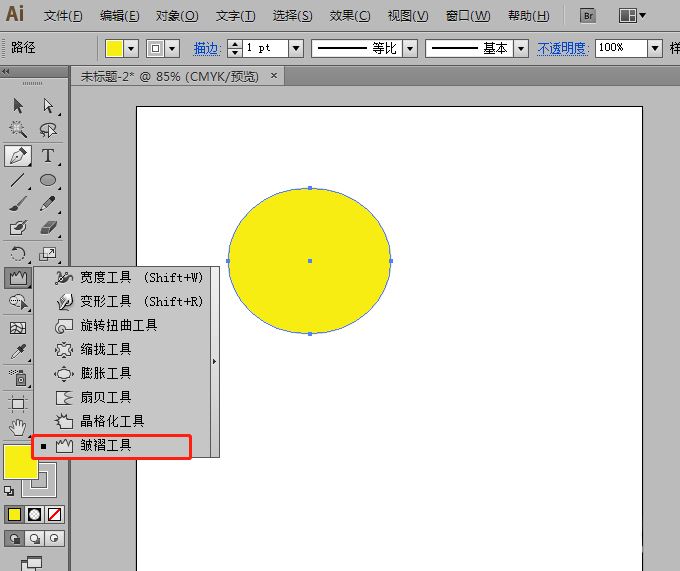Image resolution: width=680 pixels, height=571 pixels.
Task: Choose 缩拢工具 from the flyout
Action: (123, 349)
